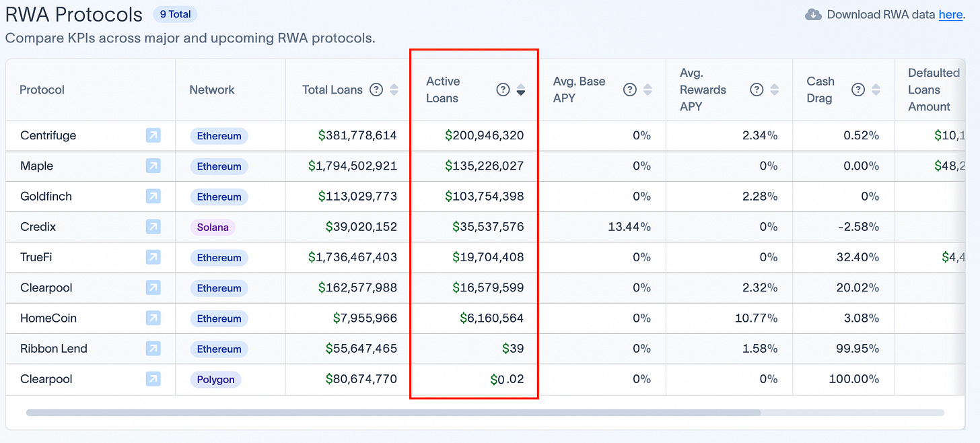Click active loans value $135,226,027
The image size is (980, 443).
[485, 166]
